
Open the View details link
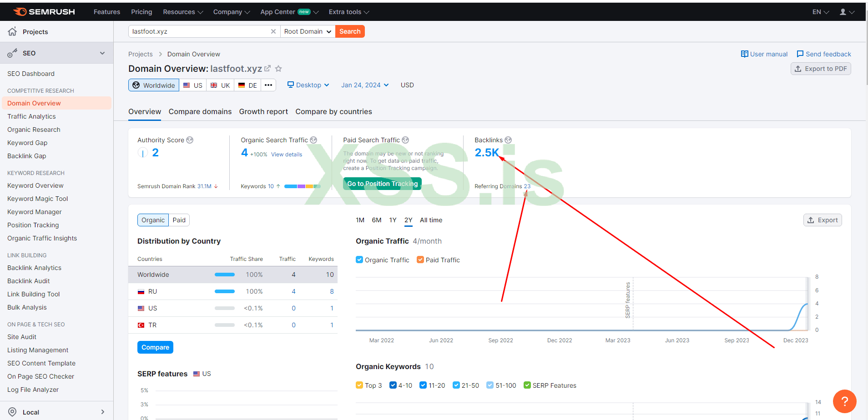(x=287, y=155)
